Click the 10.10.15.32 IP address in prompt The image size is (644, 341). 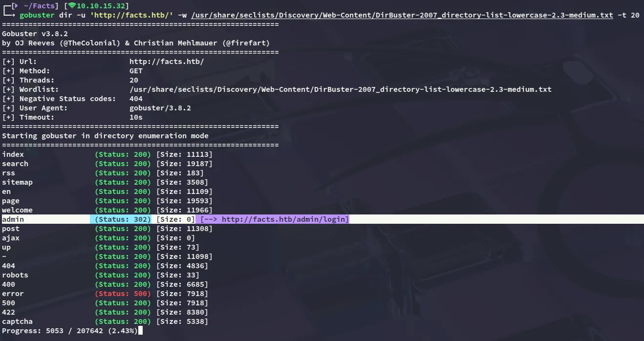(101, 6)
